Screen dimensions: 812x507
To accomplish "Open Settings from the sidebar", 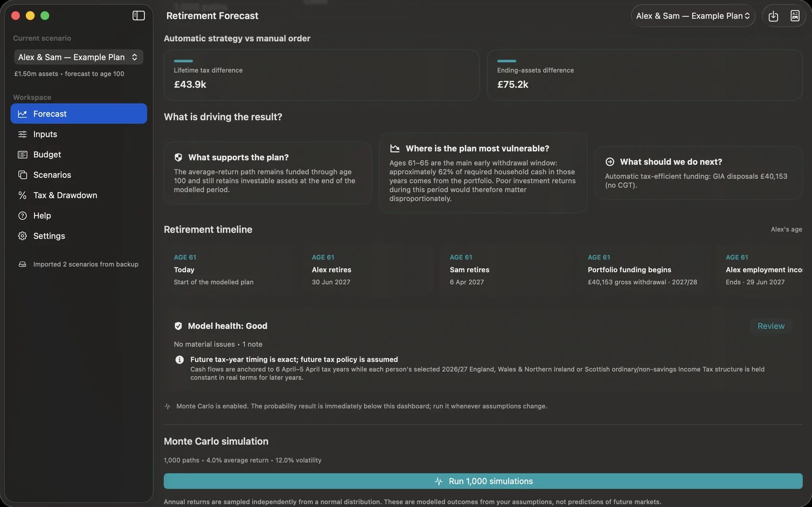I will [x=79, y=236].
